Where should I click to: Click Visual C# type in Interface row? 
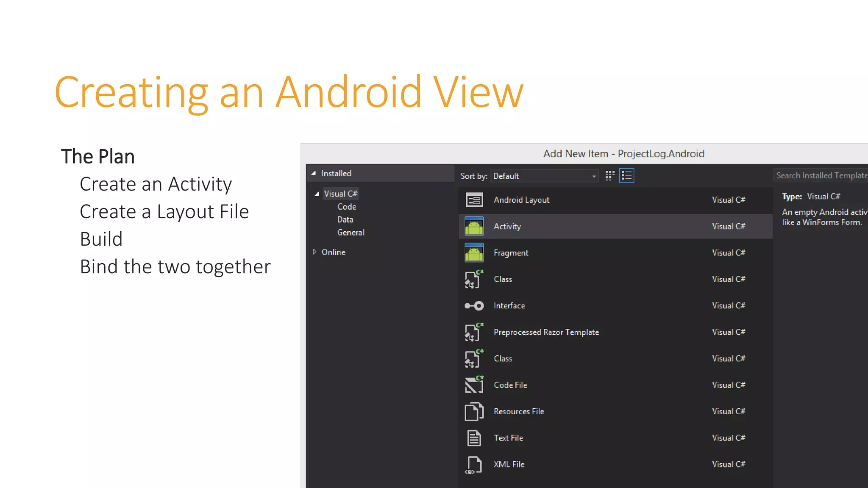pos(729,305)
